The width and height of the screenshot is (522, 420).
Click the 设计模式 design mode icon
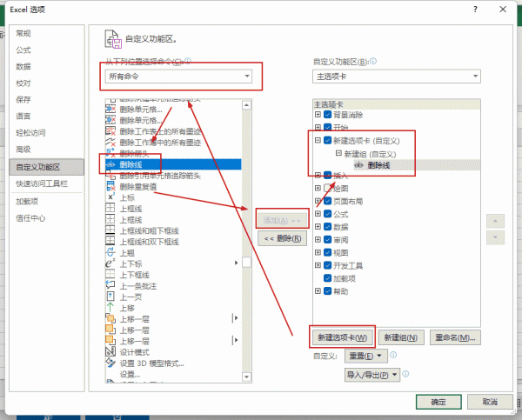click(x=110, y=352)
